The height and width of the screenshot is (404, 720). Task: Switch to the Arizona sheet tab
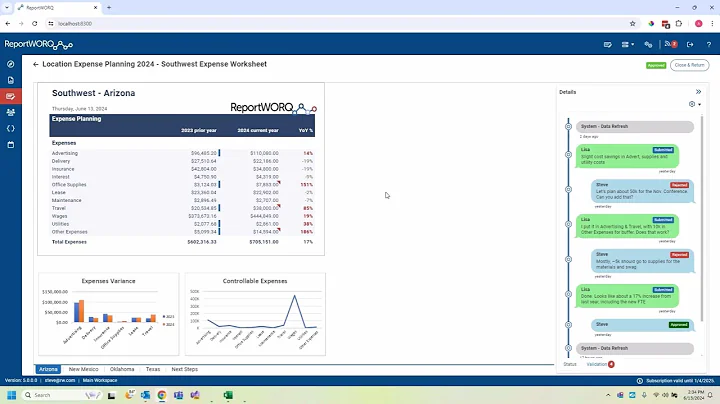pyautogui.click(x=48, y=369)
